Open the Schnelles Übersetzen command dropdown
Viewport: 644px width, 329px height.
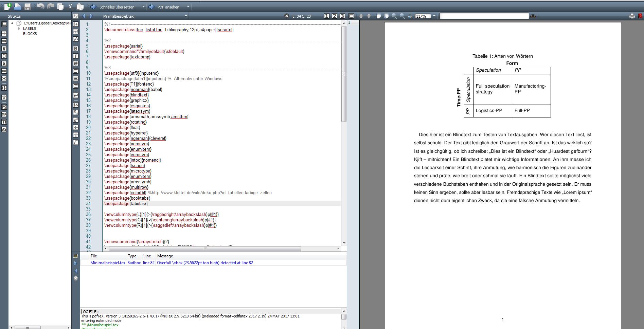pos(143,7)
